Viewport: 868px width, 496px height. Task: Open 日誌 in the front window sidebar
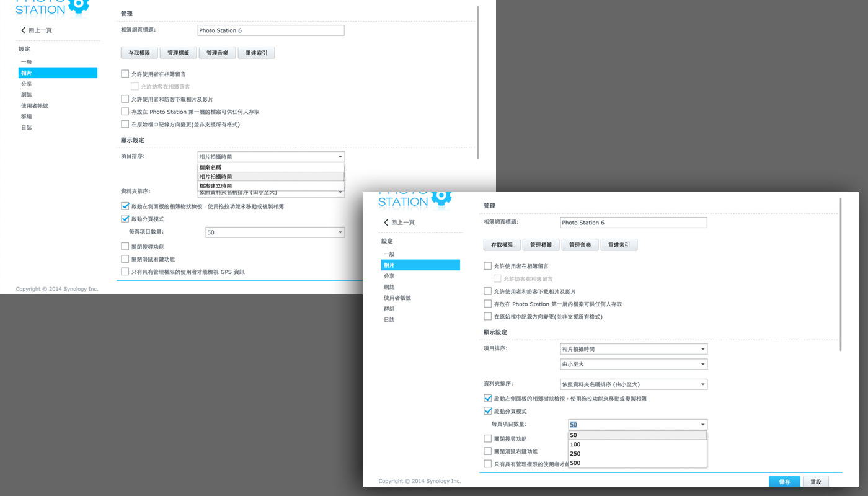point(389,319)
